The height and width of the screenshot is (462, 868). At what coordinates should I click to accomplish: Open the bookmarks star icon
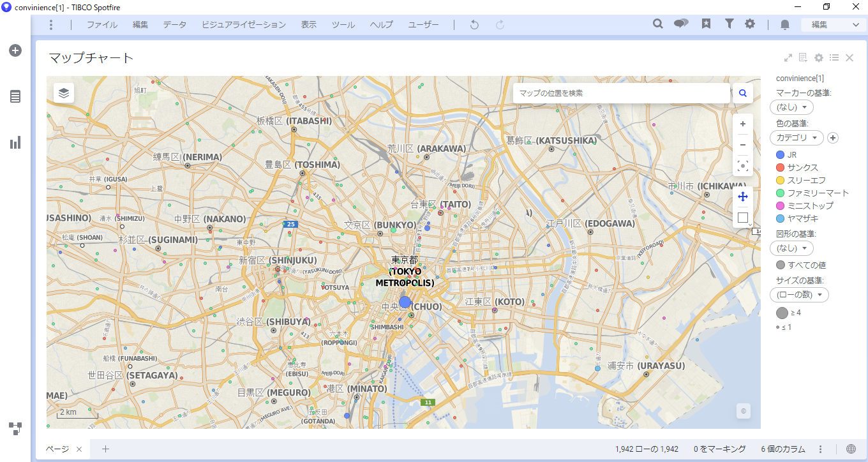tap(706, 24)
